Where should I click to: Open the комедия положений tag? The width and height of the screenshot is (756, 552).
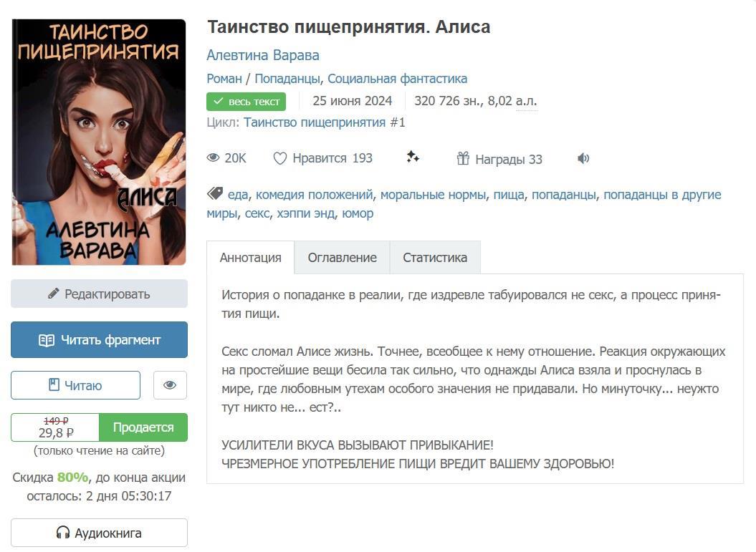pos(315,195)
